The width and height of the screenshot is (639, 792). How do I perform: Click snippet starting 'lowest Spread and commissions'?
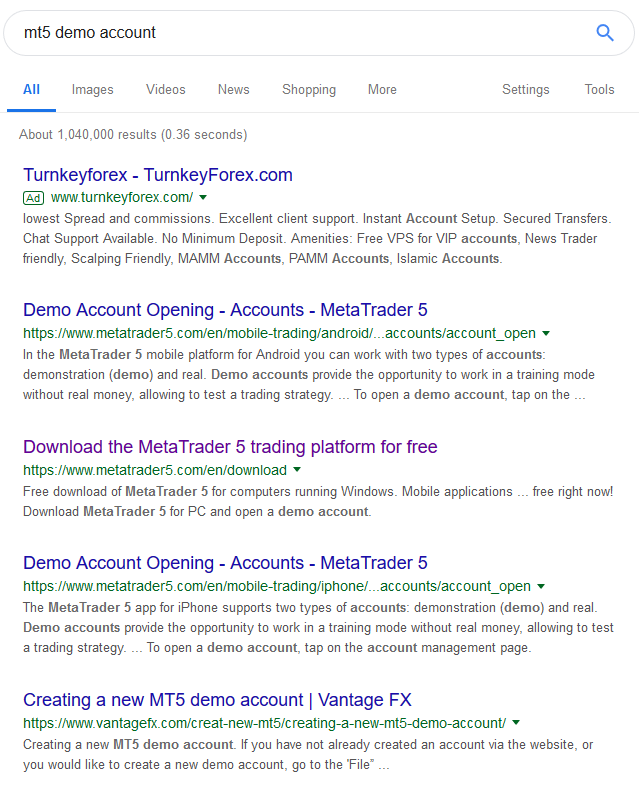coord(317,238)
